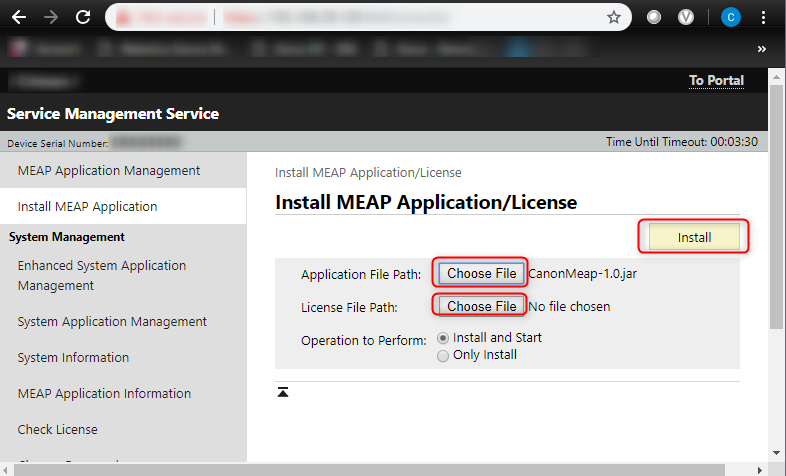This screenshot has height=476, width=786.
Task: Show more bookmarks with the double chevron
Action: 762,48
